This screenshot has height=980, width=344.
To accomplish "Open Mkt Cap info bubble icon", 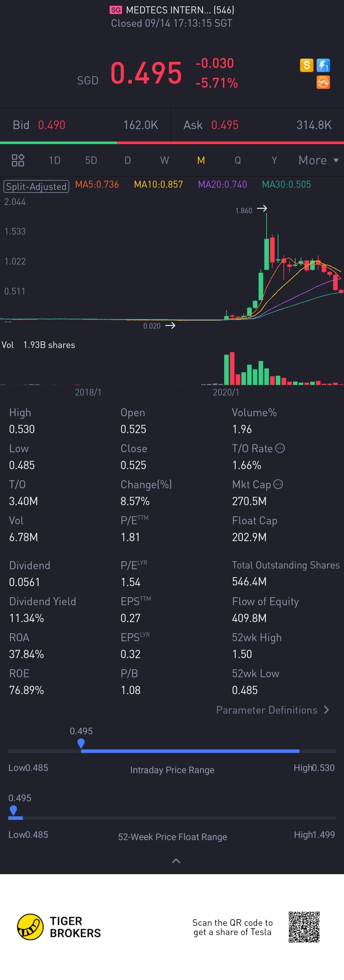I will click(x=278, y=484).
